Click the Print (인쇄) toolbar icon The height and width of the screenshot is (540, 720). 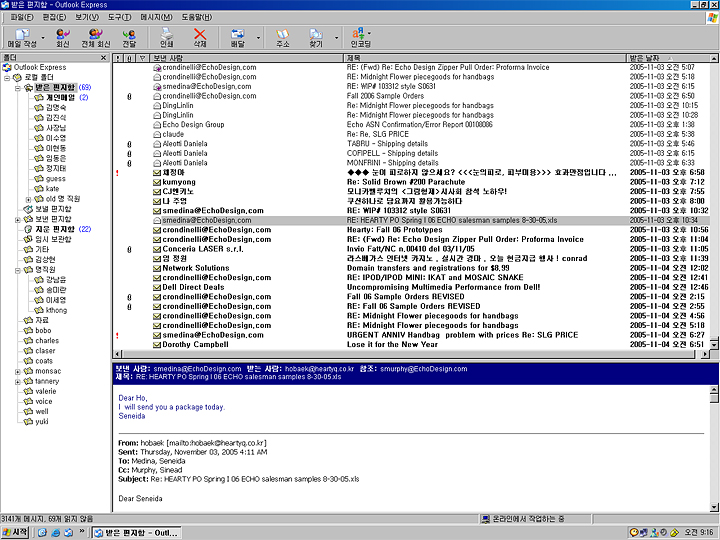pos(166,38)
